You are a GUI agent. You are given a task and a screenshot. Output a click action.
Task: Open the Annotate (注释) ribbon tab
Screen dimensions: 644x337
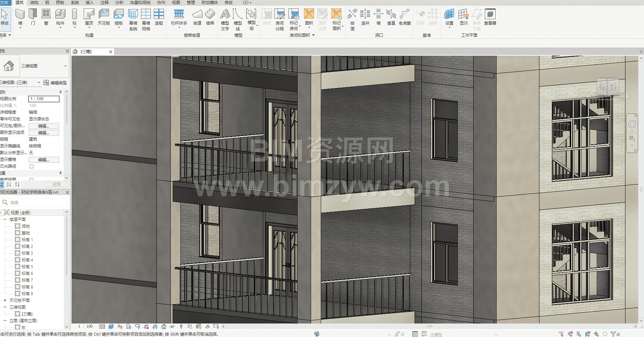pos(104,3)
